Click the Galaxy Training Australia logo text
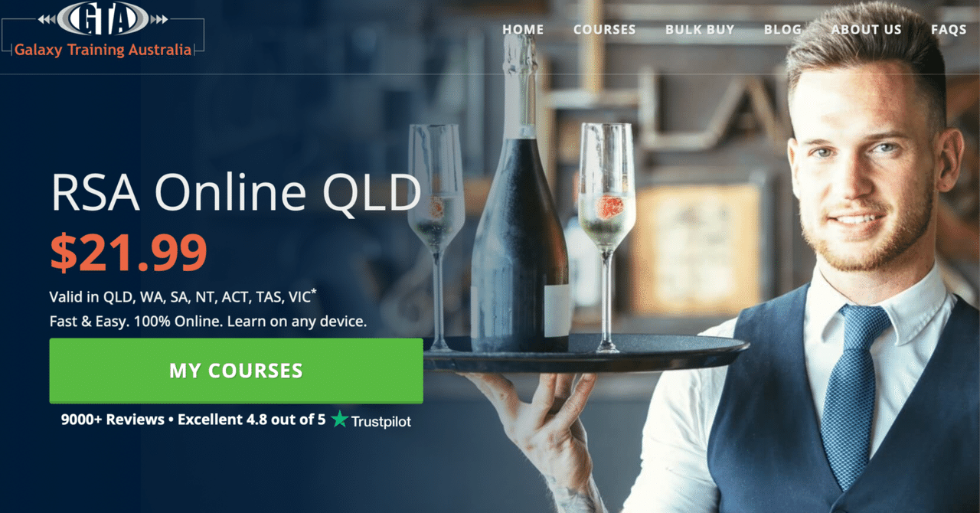 (103, 51)
